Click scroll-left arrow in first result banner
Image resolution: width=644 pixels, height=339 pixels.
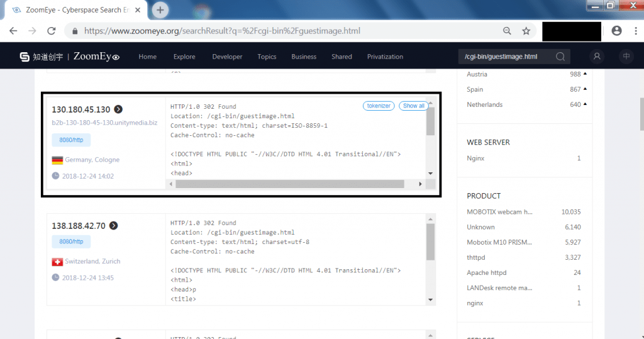coord(171,184)
